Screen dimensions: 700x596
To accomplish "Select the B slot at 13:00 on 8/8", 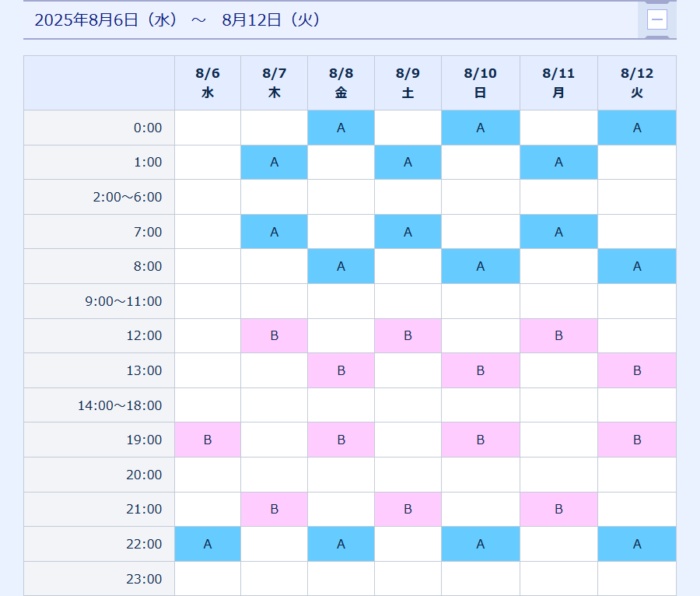I will tap(341, 370).
